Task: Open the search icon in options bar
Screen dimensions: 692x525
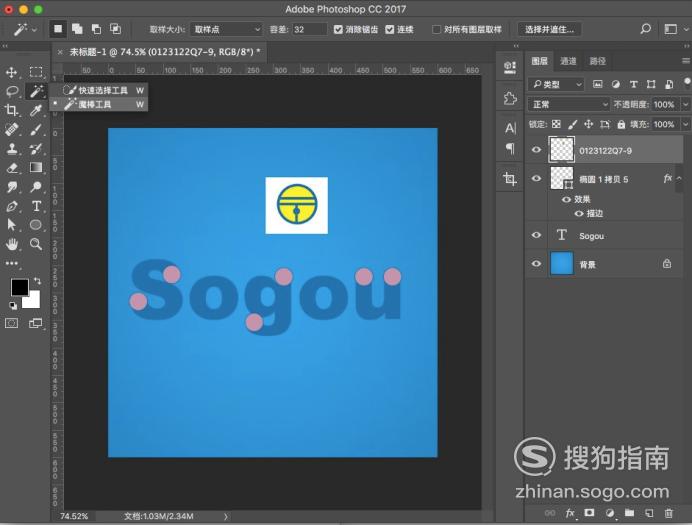Action: [646, 29]
